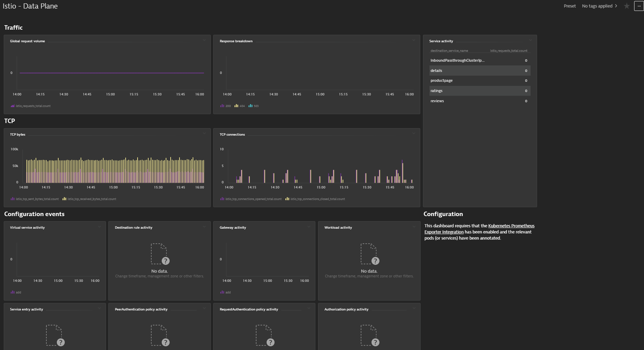This screenshot has height=350, width=644.
Task: Expand the TCP bytes tile menu
Action: click(x=204, y=134)
